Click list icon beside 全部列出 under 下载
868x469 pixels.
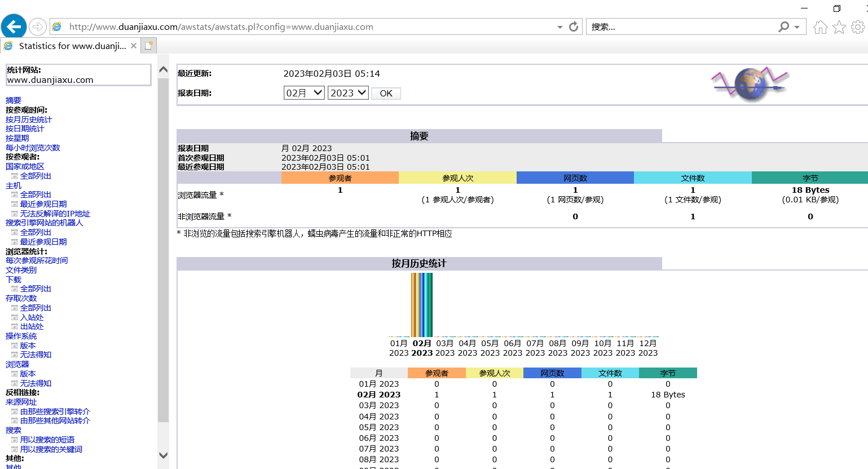[15, 289]
